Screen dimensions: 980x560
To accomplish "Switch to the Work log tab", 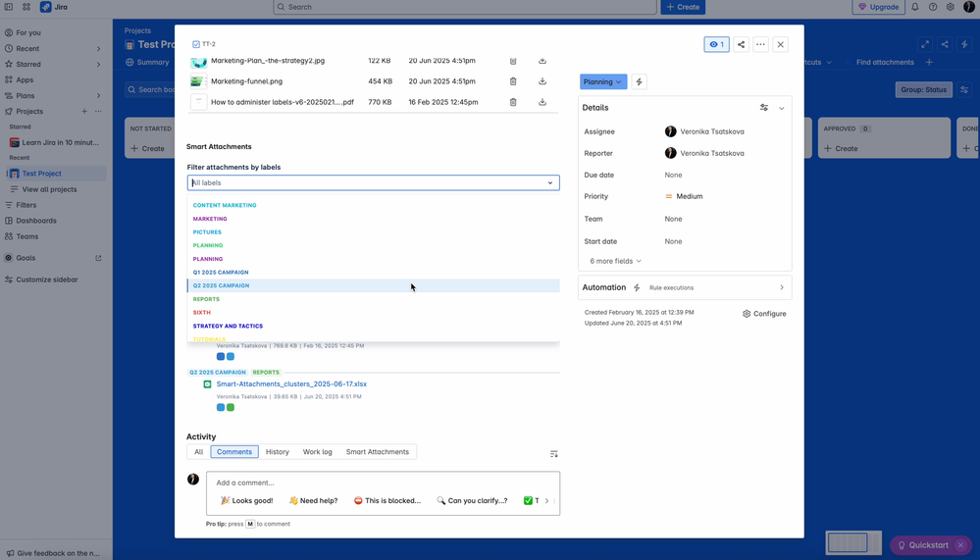I will click(x=318, y=452).
